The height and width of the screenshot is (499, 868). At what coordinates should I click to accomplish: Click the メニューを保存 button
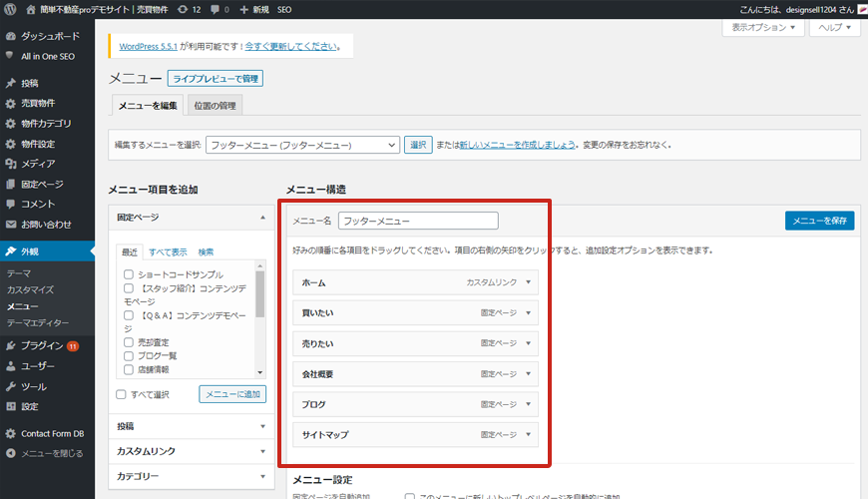coord(819,221)
